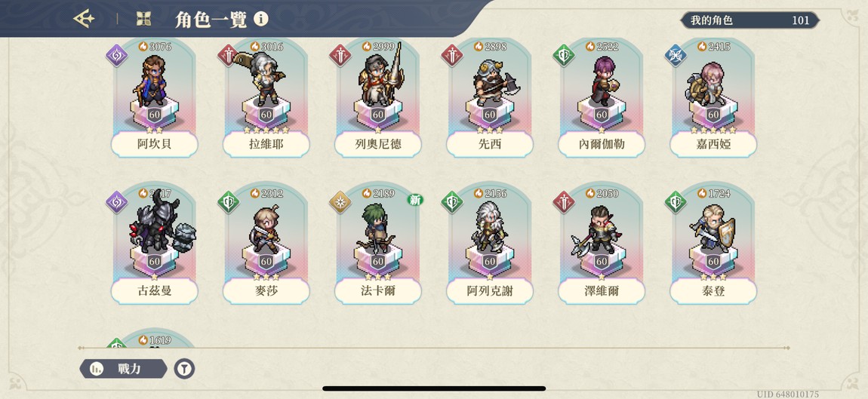This screenshot has height=399, width=868.
Task: Open 古茲曼 dark knight card
Action: [x=155, y=244]
